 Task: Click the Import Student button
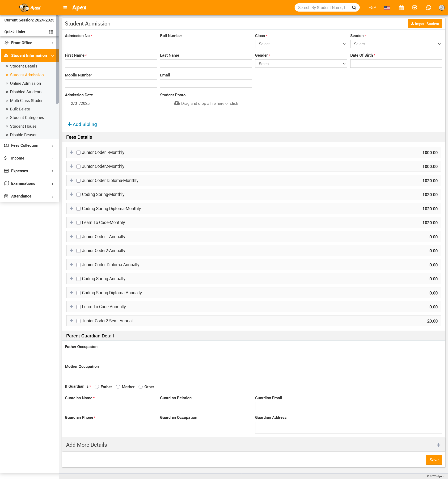pyautogui.click(x=425, y=24)
